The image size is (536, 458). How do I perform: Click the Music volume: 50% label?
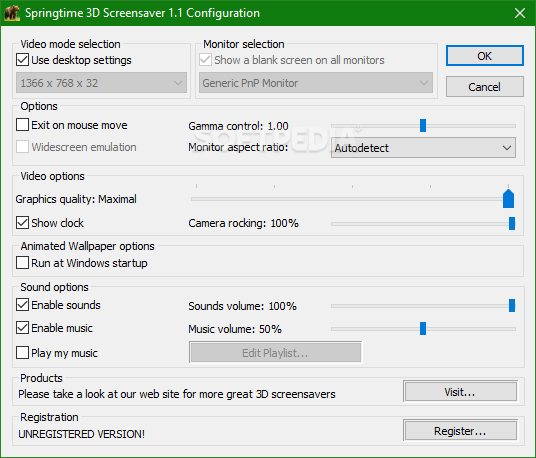[235, 329]
